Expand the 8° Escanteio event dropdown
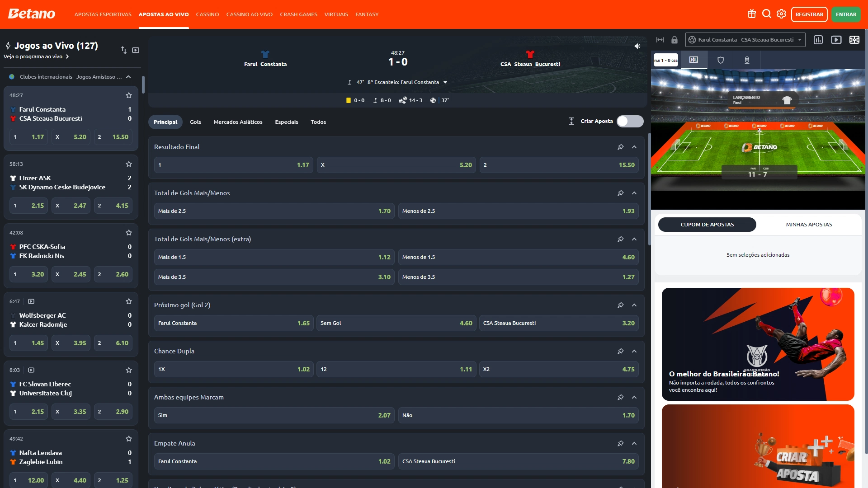868x488 pixels. click(445, 82)
